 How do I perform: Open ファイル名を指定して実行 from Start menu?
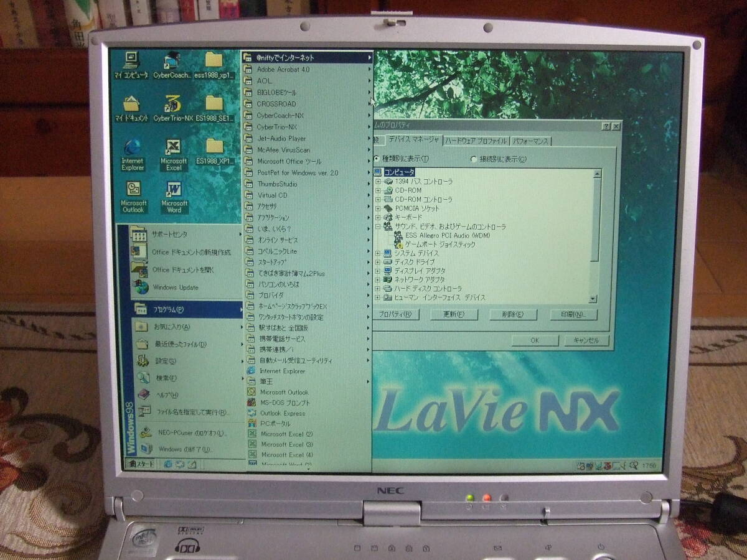(189, 411)
